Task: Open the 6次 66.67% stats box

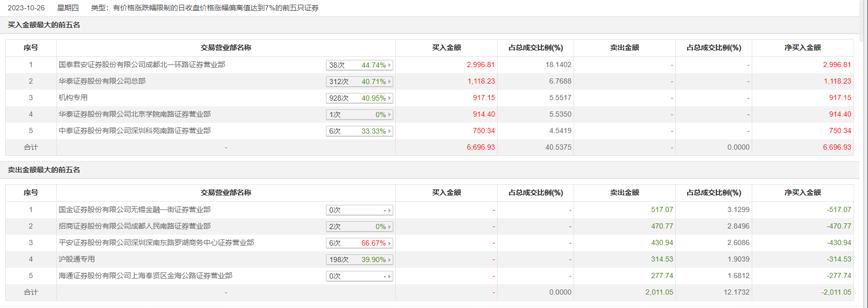Action: click(x=359, y=243)
